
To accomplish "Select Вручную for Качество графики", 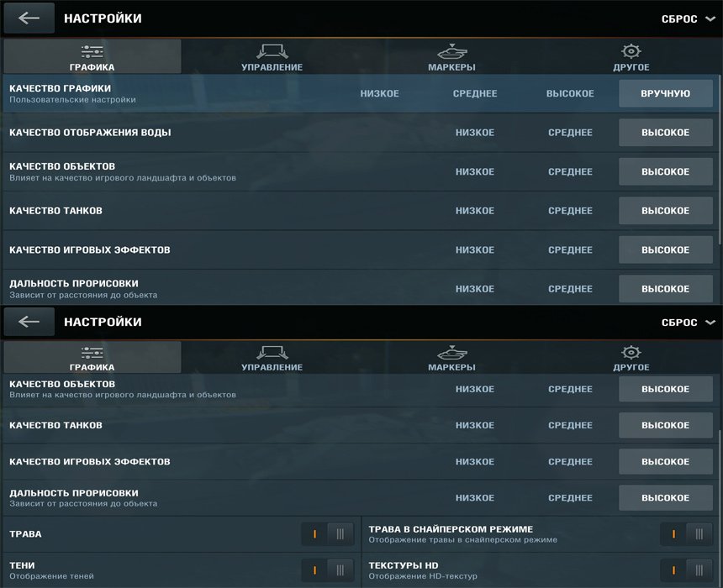I will tap(665, 93).
